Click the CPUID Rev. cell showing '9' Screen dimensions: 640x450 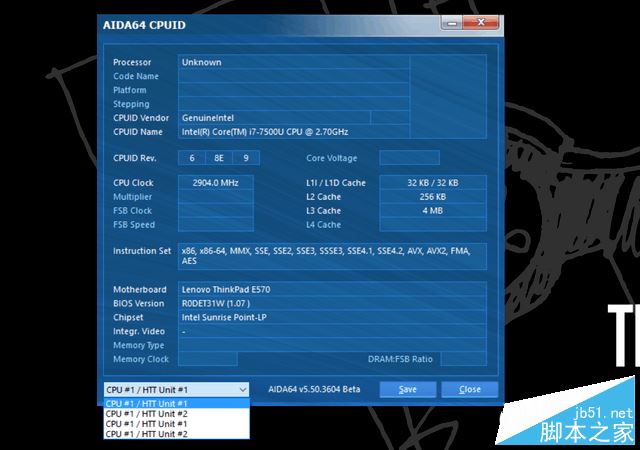(x=246, y=158)
